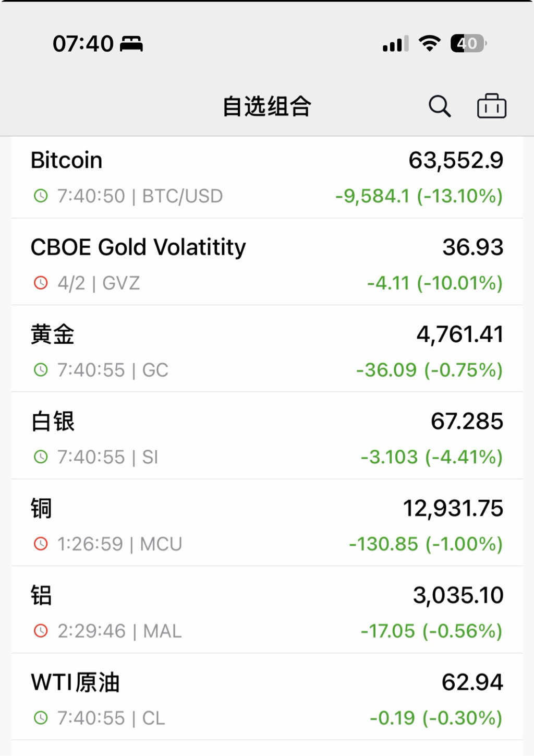Tap the green clock icon beside SI
Screen dimensions: 534x756
[41, 458]
